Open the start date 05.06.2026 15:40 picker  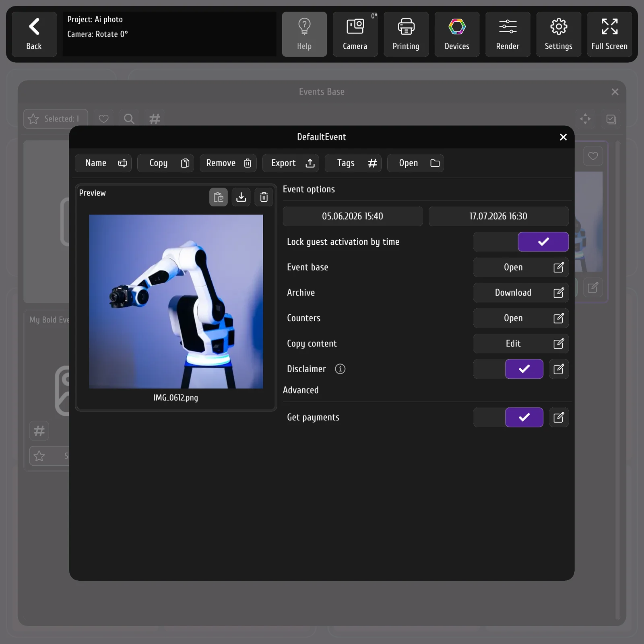click(353, 217)
